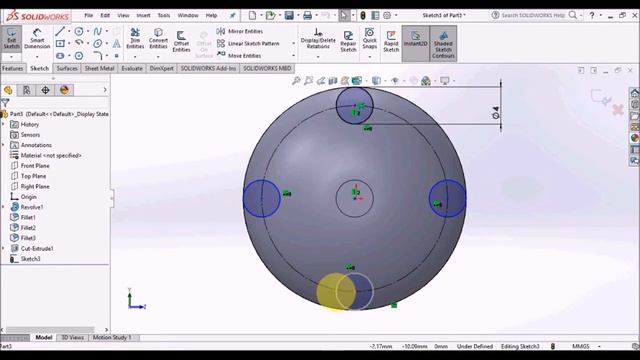Click the Smart Dimension tool
This screenshot has height=360, width=640.
(x=37, y=38)
